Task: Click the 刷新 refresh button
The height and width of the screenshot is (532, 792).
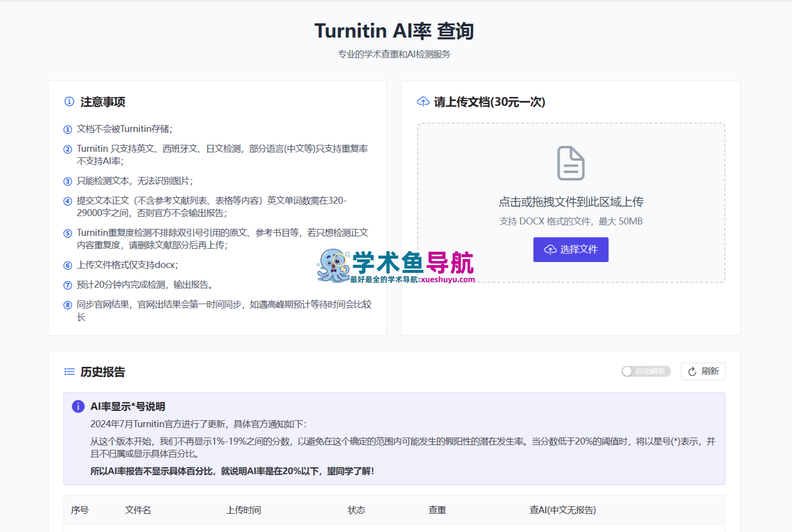Action: pyautogui.click(x=703, y=371)
